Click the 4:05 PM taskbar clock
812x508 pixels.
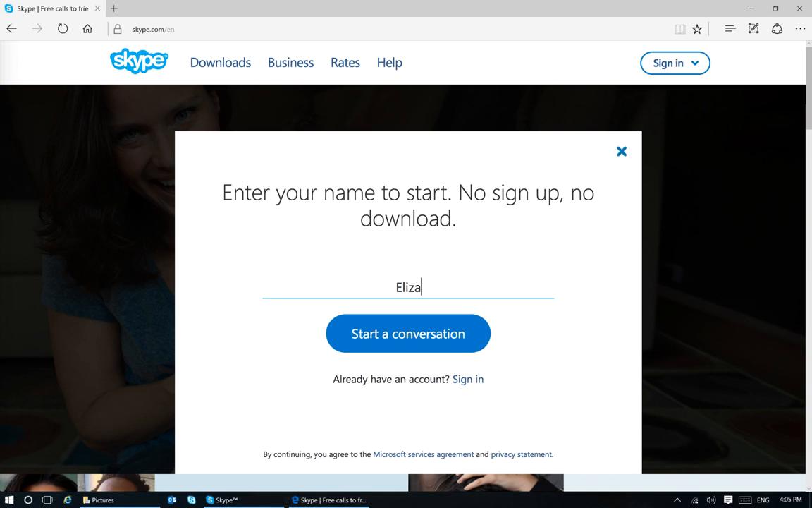[x=790, y=500]
